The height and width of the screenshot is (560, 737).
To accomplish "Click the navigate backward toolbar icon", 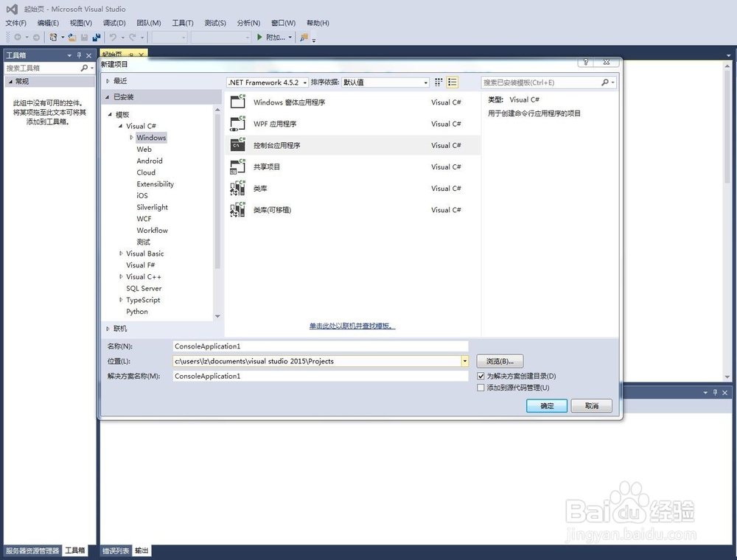I will (18, 37).
